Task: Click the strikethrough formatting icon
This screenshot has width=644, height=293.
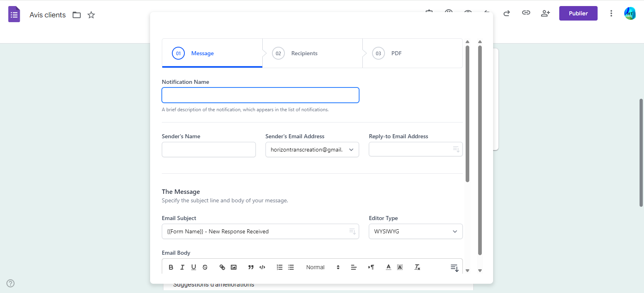Action: point(205,267)
